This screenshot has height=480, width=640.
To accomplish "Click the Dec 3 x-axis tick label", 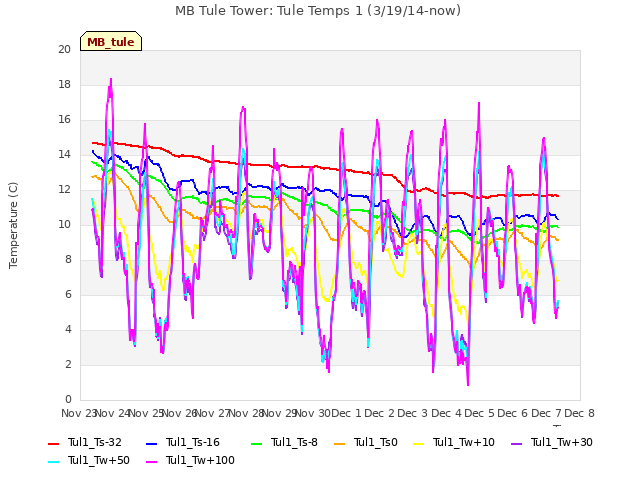I will pos(413,413).
